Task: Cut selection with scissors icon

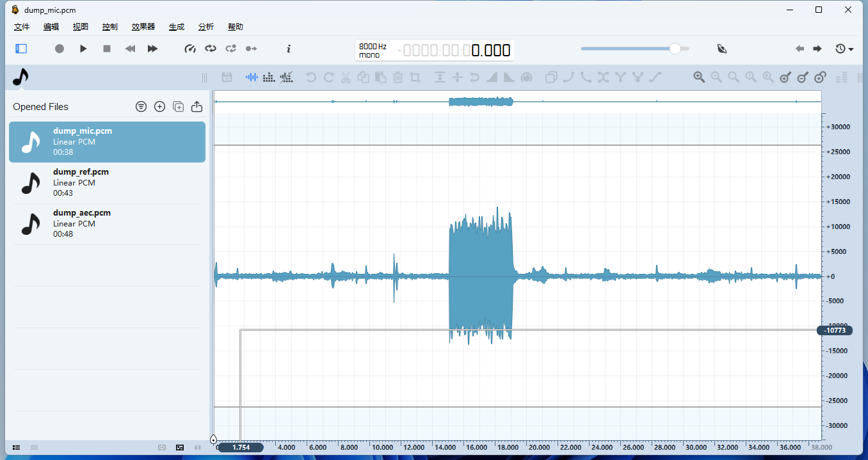Action: tap(346, 77)
